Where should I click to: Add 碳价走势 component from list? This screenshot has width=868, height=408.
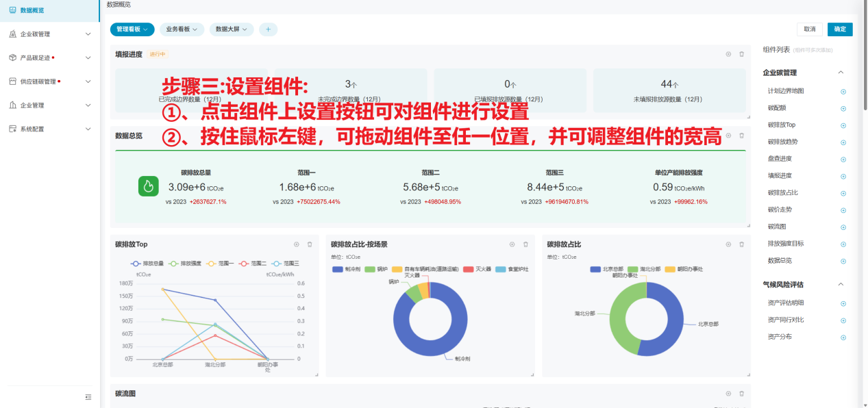[843, 210]
